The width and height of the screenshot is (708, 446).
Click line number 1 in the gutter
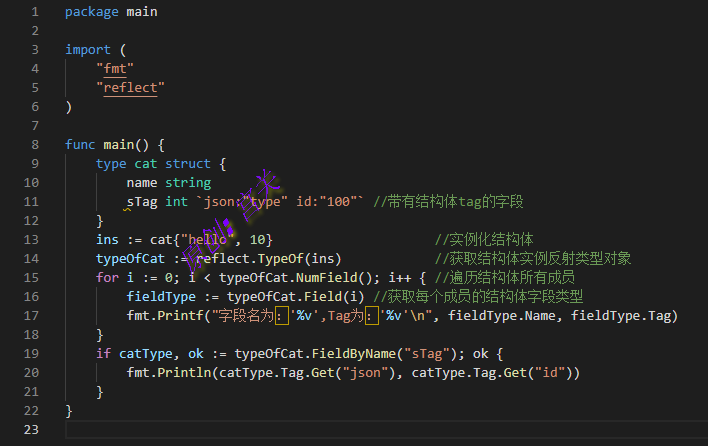[x=35, y=11]
